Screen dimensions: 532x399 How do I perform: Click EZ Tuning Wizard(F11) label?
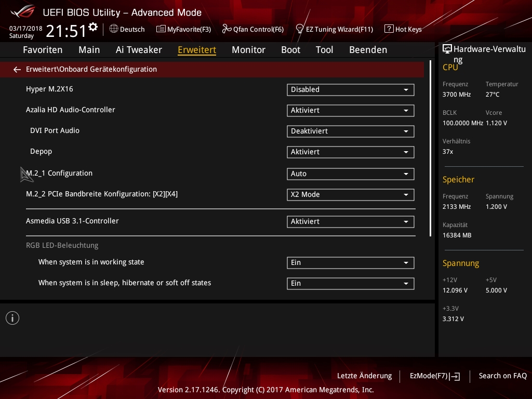click(x=339, y=29)
